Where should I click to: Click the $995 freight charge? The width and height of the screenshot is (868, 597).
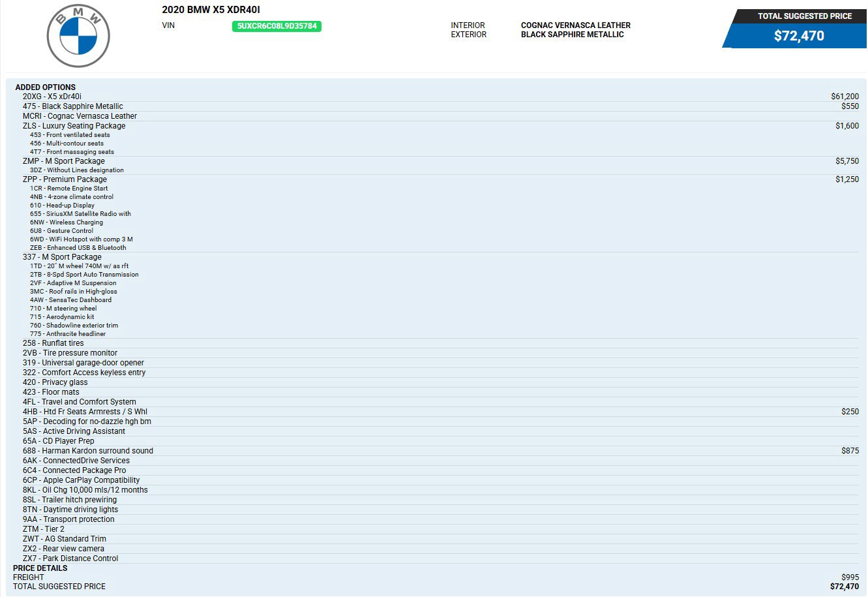click(850, 577)
